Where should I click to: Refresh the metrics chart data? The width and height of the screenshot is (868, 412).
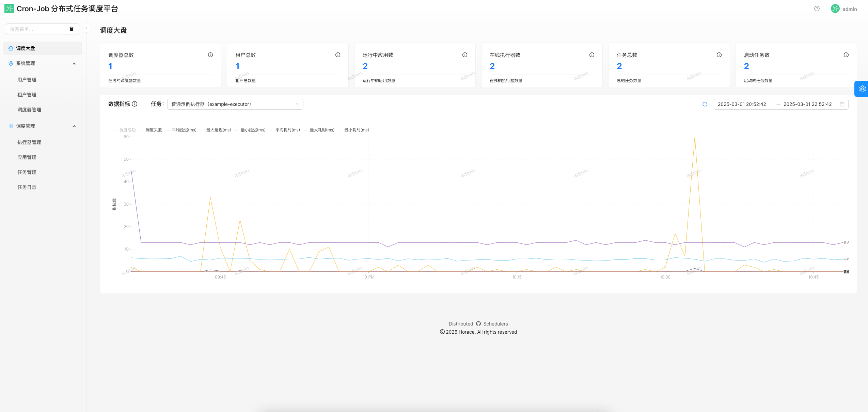tap(705, 104)
